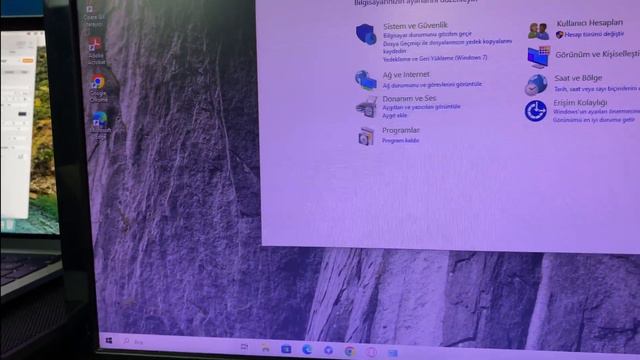Click Aygıtları ve yazıcıları görüntüle link
Viewport: 640px width, 360px height.
pos(421,107)
